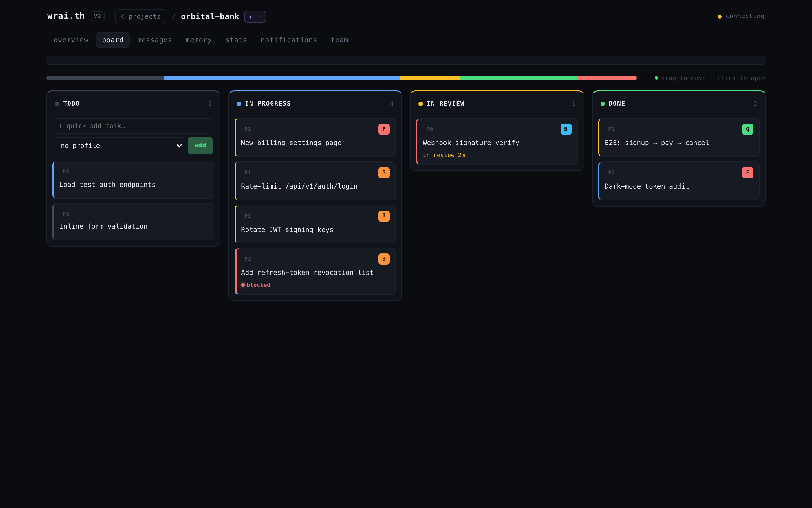Open the notifications tab
Image resolution: width=812 pixels, height=508 pixels.
pos(289,40)
